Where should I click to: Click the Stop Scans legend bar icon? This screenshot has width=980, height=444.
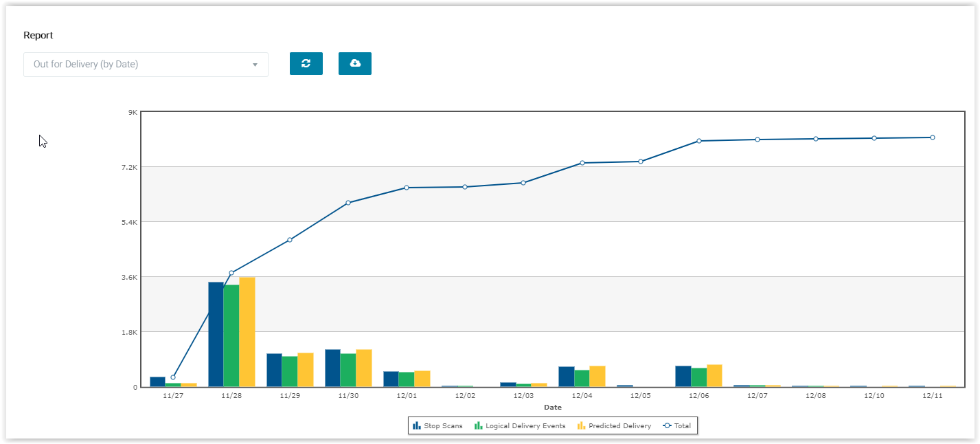click(x=416, y=426)
